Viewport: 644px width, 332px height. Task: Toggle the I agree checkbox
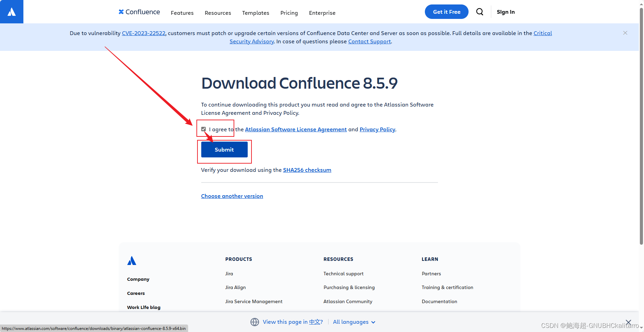(204, 129)
